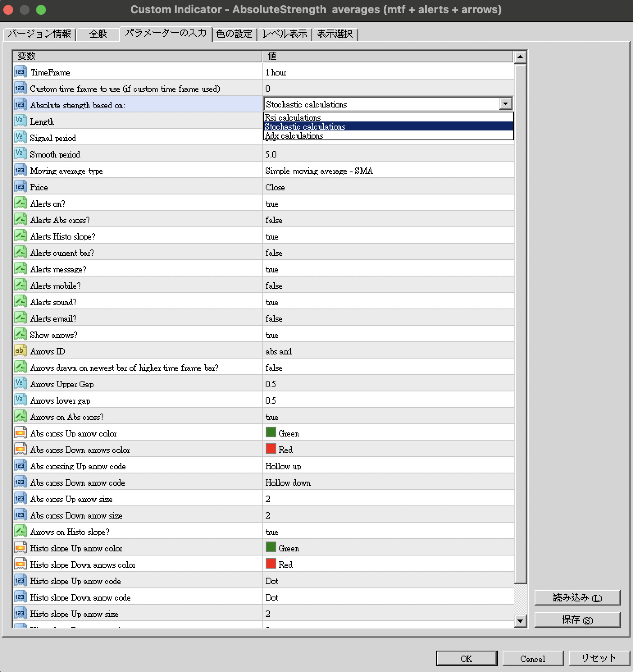
Task: Click the icon beside Alerts current bar?
Action: pyautogui.click(x=20, y=252)
